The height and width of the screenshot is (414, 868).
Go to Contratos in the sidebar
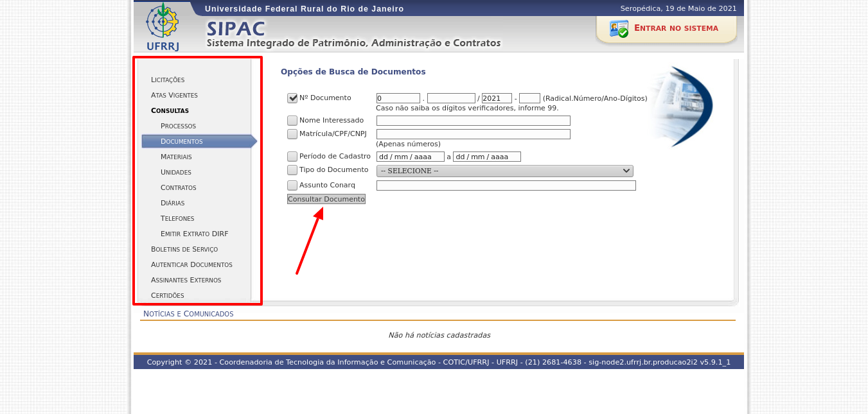tap(178, 187)
